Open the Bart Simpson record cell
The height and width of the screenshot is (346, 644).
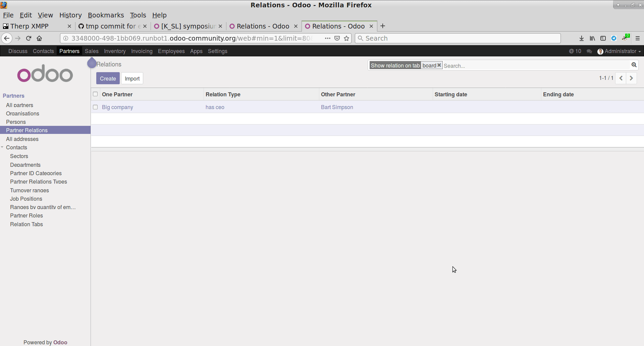[x=337, y=107]
